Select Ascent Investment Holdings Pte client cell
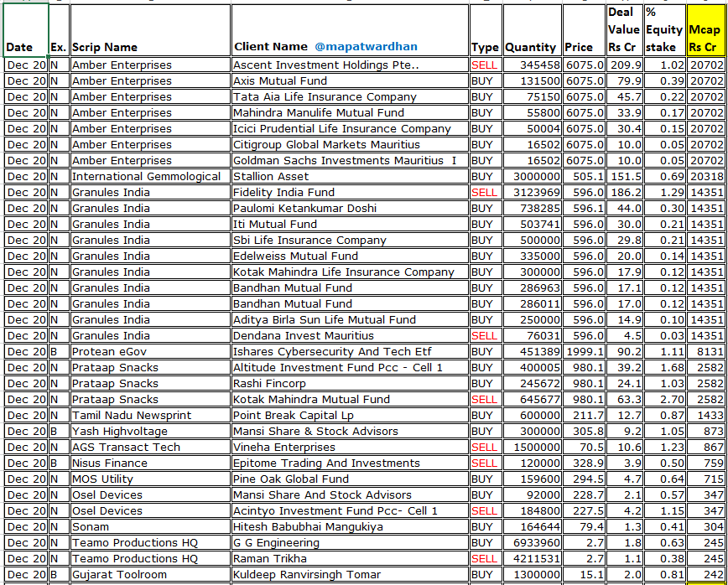This screenshot has height=585, width=728. (350, 65)
